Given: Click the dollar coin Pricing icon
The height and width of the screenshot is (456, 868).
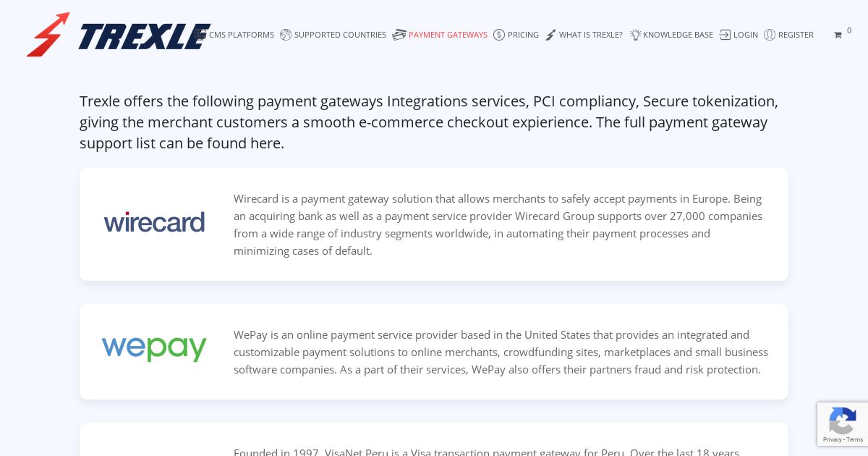Looking at the screenshot, I should click(499, 35).
